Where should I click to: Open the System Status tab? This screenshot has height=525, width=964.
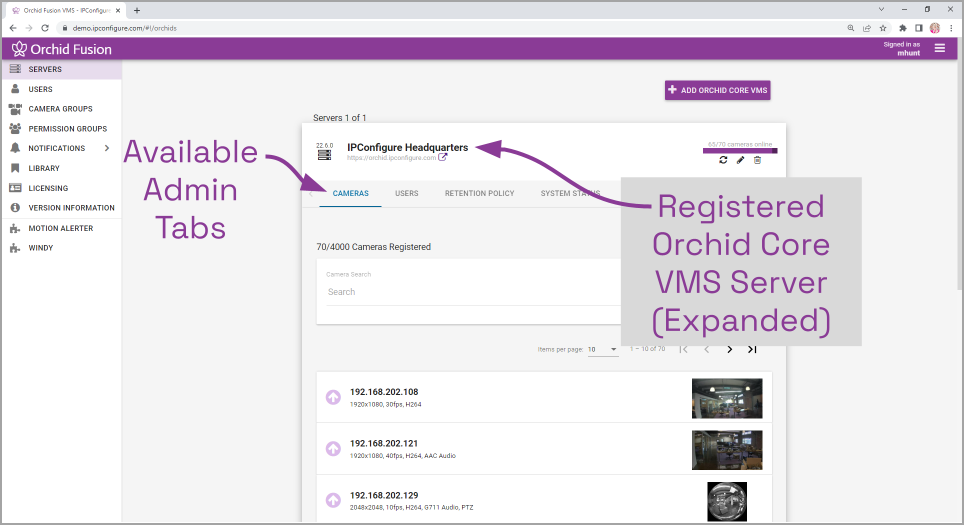coord(571,193)
